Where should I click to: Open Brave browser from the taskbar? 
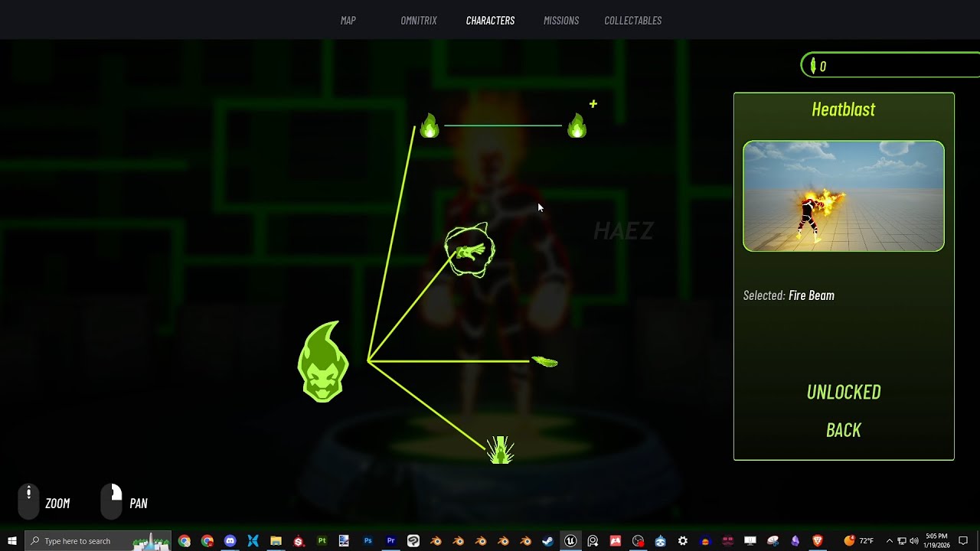click(818, 541)
